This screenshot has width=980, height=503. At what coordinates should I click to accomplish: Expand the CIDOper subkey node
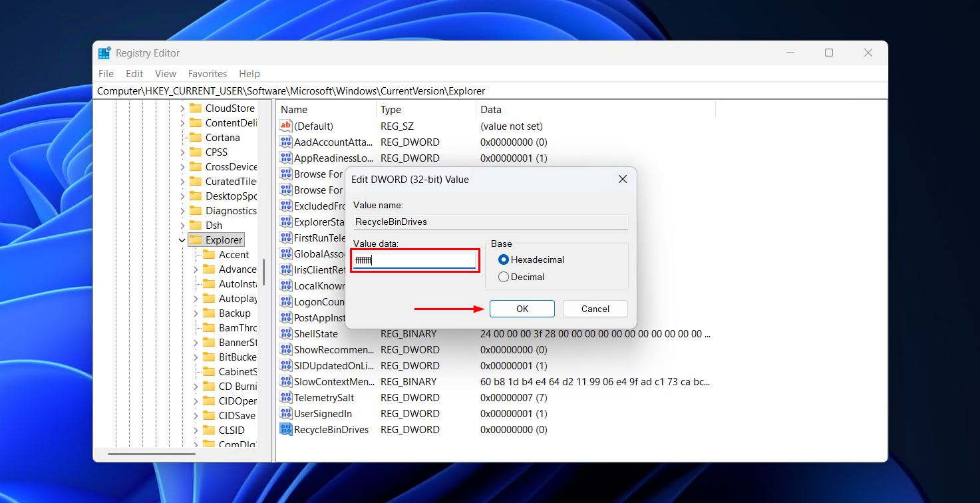coord(196,401)
